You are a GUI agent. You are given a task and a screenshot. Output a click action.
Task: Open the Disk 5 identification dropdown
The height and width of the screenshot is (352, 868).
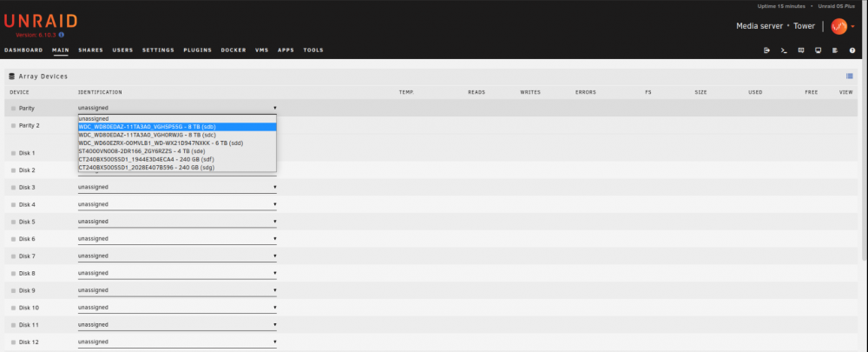click(177, 222)
